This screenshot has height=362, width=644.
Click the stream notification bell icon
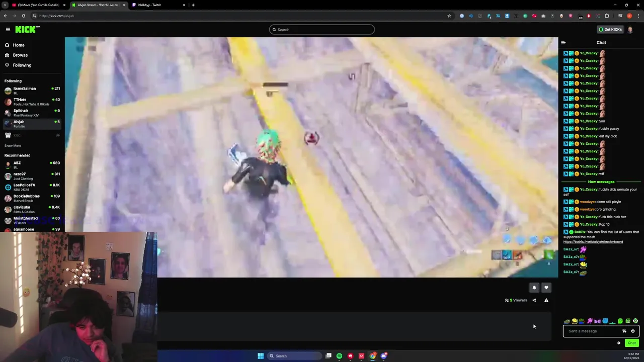(534, 288)
